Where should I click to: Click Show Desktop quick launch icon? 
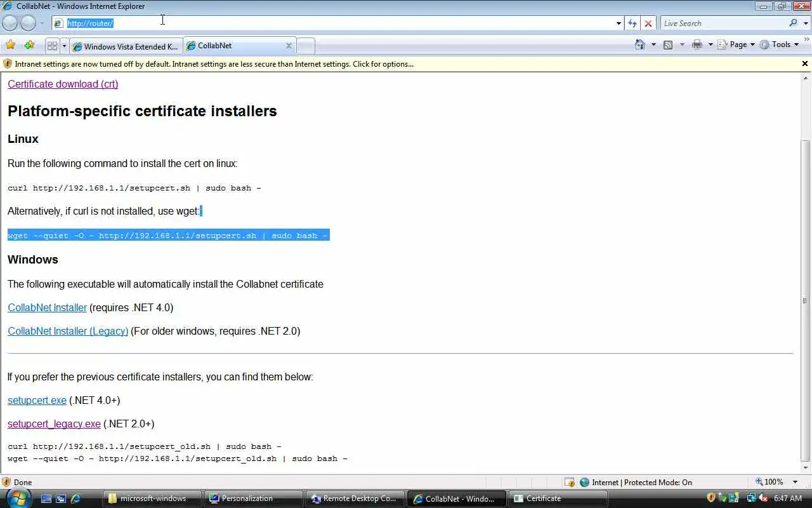[x=46, y=498]
